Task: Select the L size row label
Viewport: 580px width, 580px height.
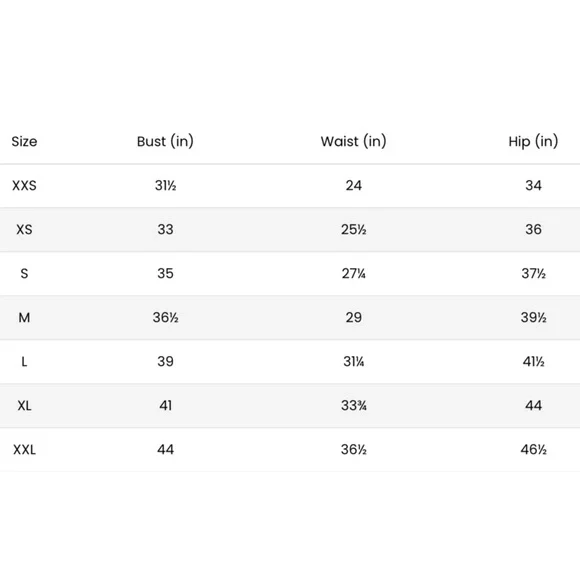Action: coord(24,362)
